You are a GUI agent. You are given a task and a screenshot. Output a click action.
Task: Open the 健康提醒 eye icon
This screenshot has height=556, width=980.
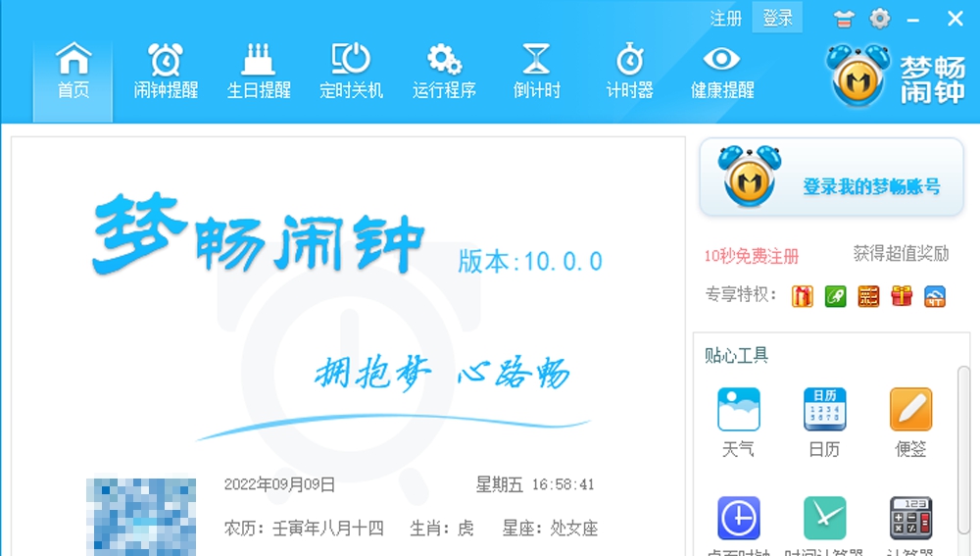pos(722,60)
